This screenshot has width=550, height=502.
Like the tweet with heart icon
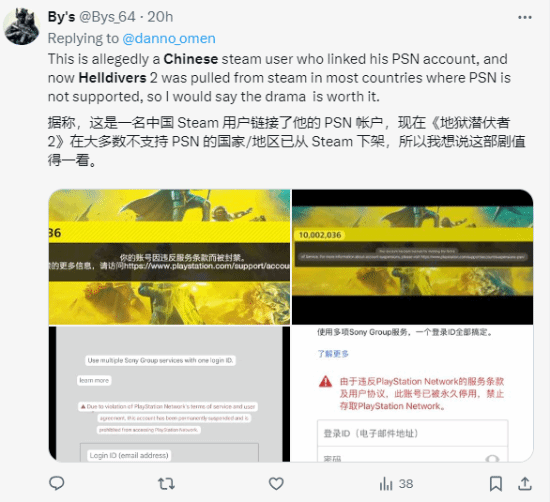point(276,484)
